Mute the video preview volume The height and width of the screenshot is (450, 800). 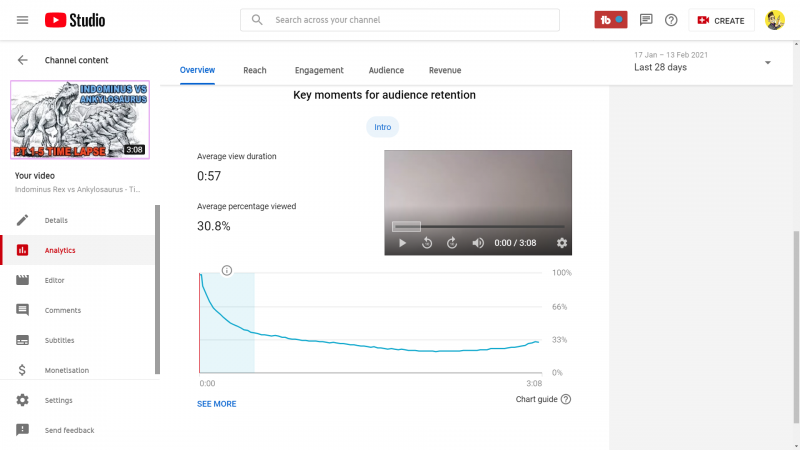tap(477, 243)
